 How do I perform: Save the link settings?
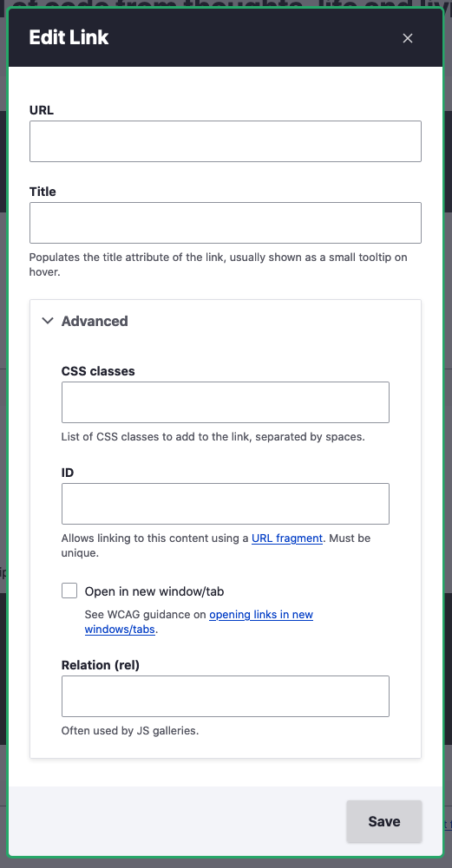(384, 821)
